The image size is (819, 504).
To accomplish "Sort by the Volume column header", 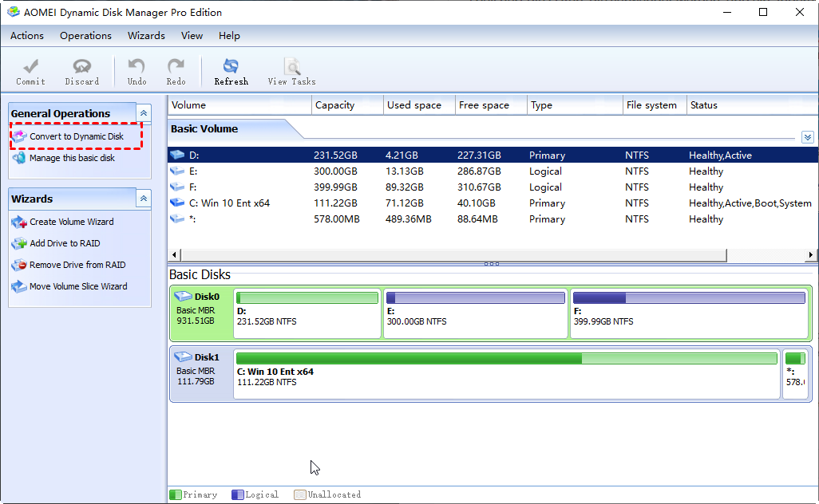I will 239,105.
